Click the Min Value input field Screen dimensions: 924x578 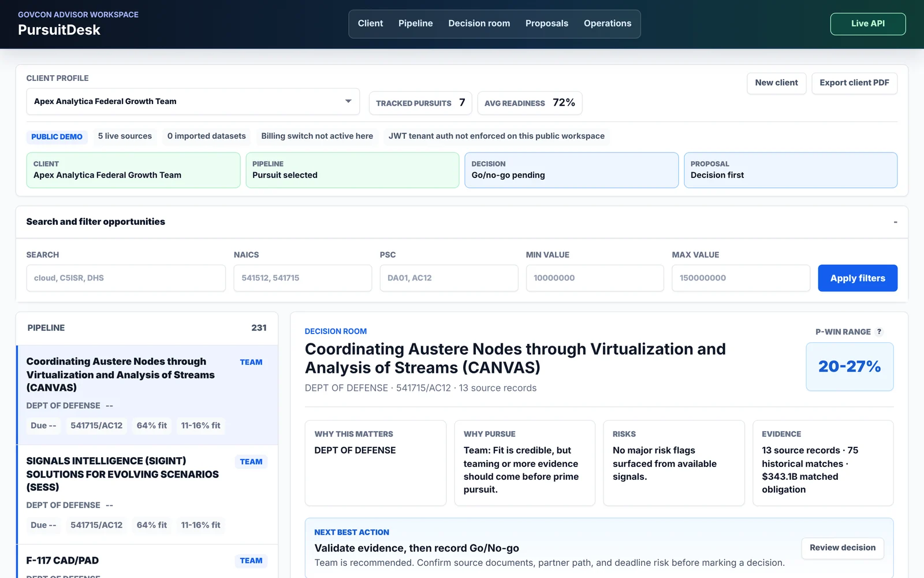coord(595,278)
